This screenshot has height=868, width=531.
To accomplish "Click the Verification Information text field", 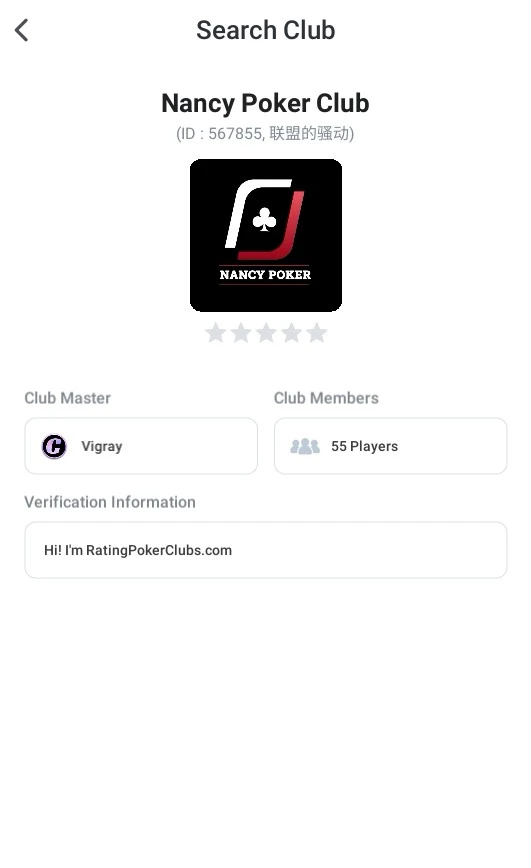I will [266, 550].
